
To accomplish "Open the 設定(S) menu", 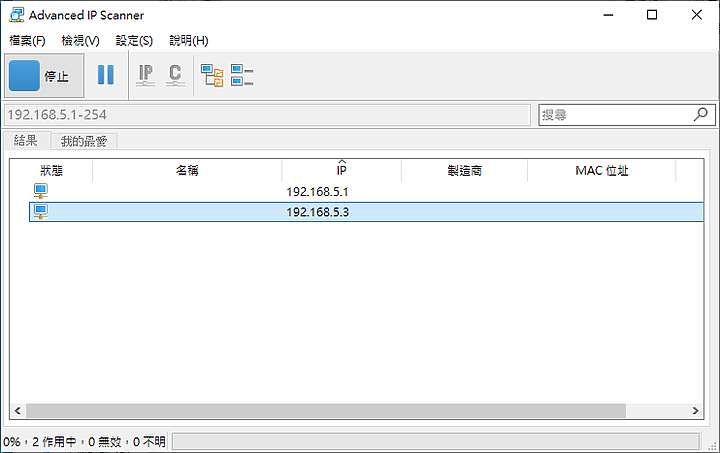I will 134,40.
